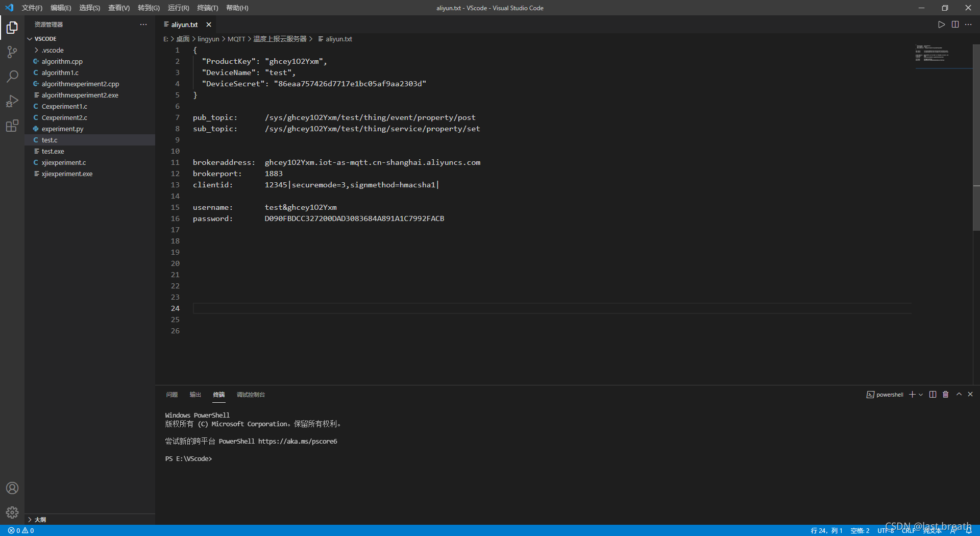Screen dimensions: 980x536
Task: Split the terminal pane
Action: tap(933, 395)
